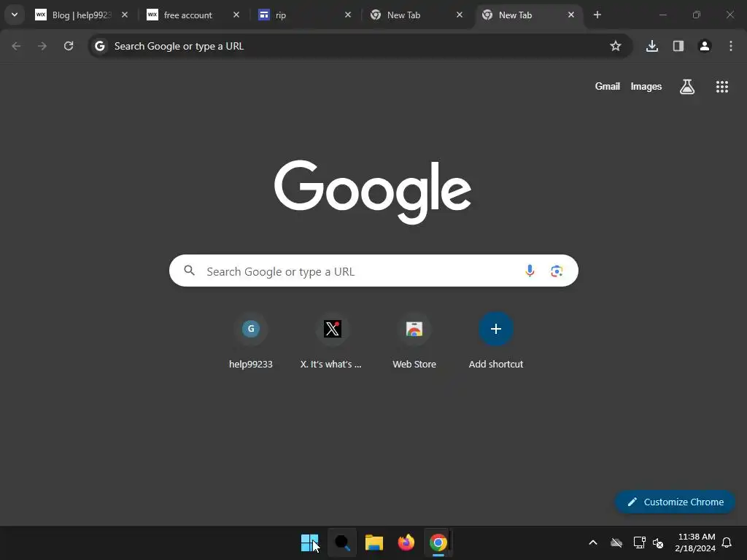The height and width of the screenshot is (560, 747).
Task: Switch to the Blog | help9923 tab
Action: point(81,15)
